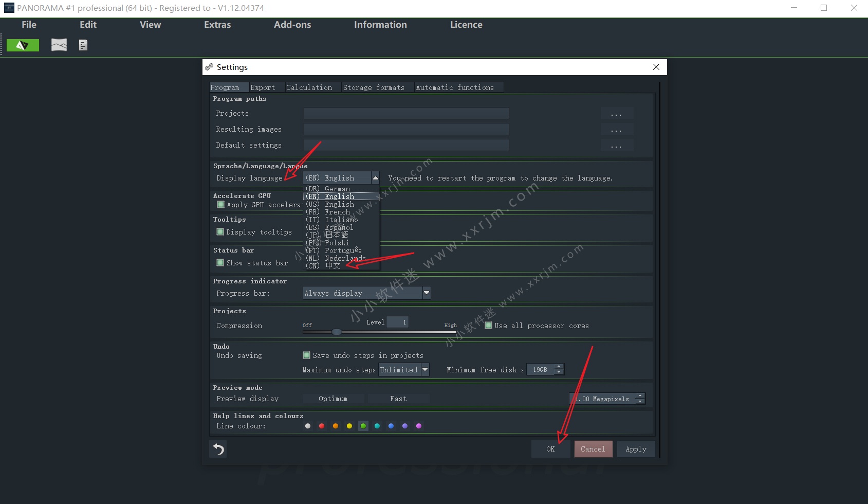Disable Show status bar checkbox
868x504 pixels.
(220, 263)
